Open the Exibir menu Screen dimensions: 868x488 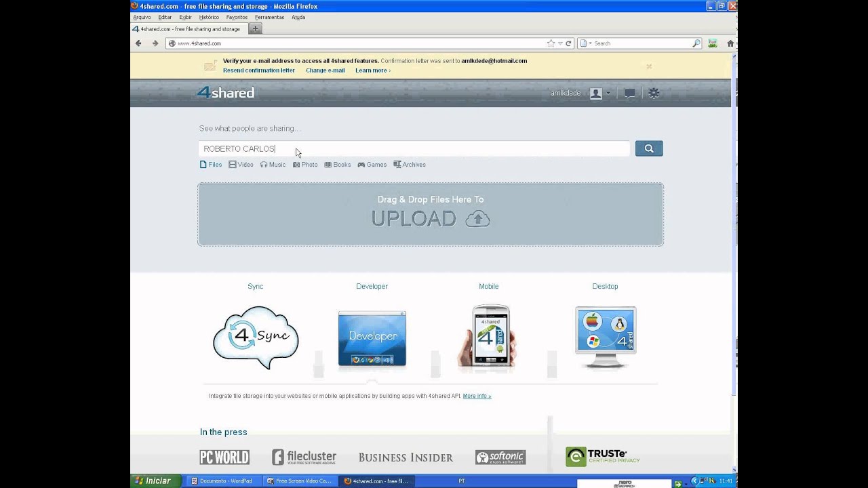pyautogui.click(x=185, y=17)
